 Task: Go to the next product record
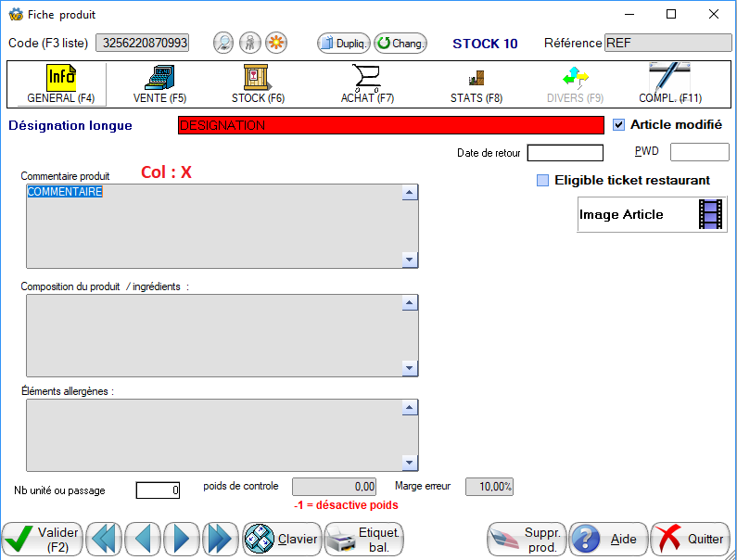[182, 538]
